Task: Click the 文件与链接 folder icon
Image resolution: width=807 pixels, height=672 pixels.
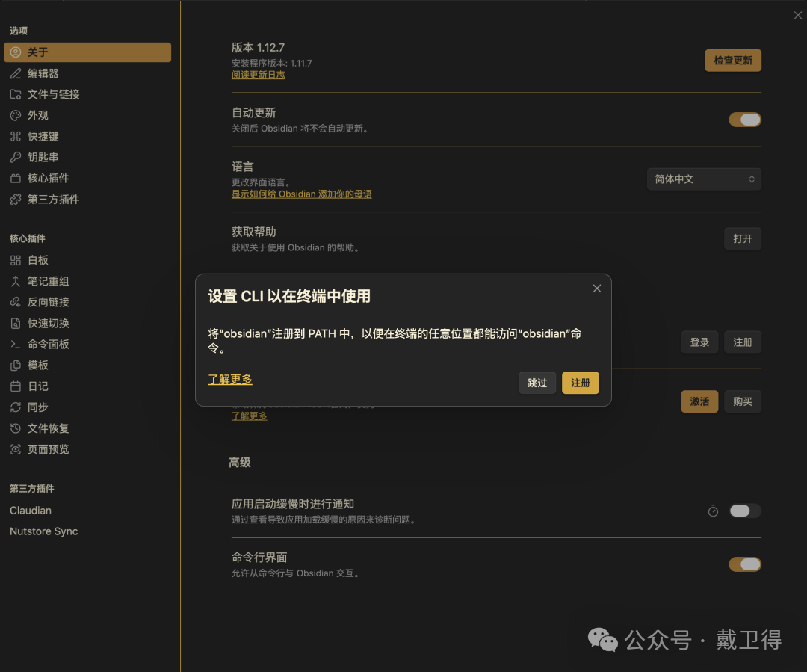Action: tap(16, 94)
